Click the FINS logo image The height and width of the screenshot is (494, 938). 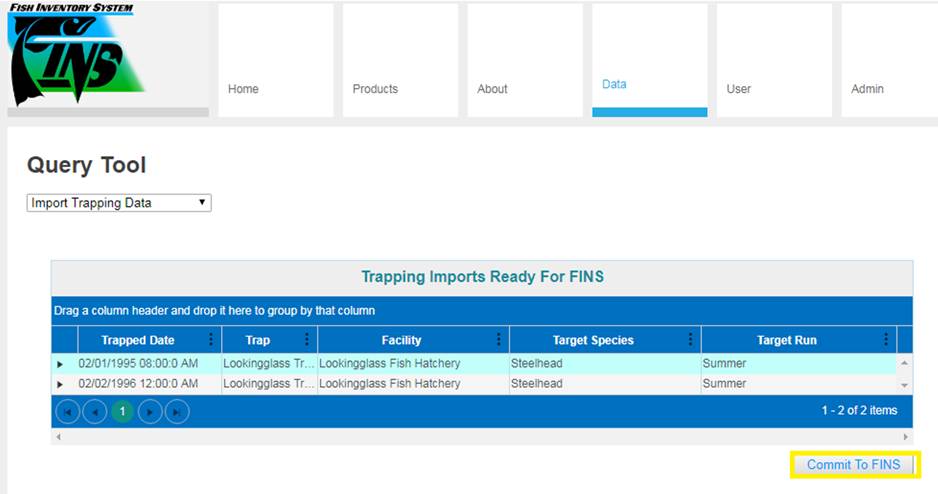78,58
